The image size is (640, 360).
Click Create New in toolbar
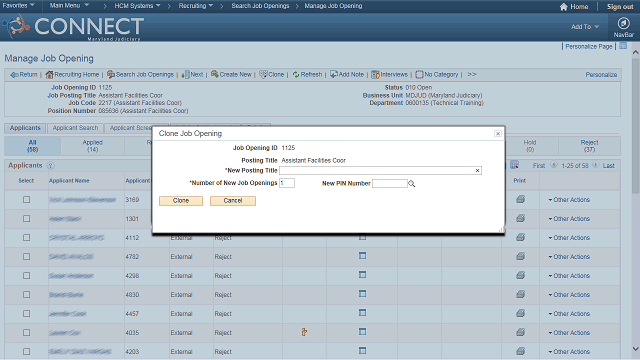231,75
